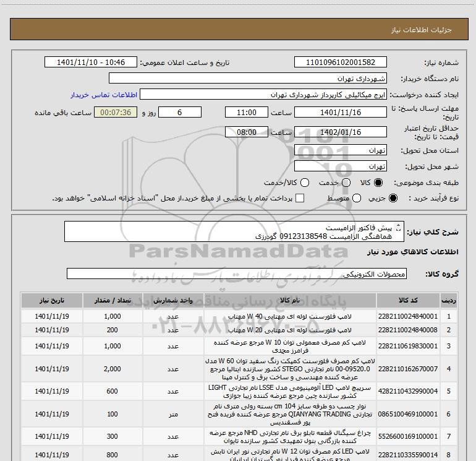Click the quantity 200 in row 2
This screenshot has width=476, height=461.
[113, 330]
